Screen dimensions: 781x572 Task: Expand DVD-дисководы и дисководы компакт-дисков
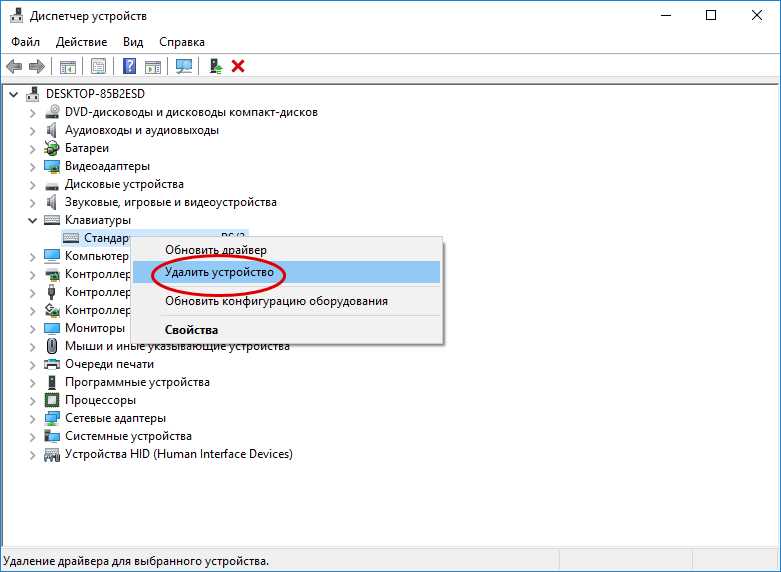pyautogui.click(x=33, y=113)
